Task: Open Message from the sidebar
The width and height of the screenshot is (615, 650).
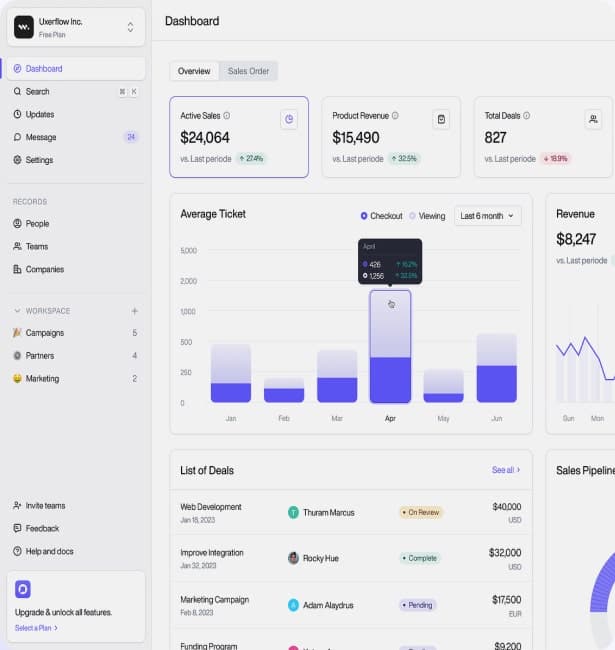Action: pos(41,137)
